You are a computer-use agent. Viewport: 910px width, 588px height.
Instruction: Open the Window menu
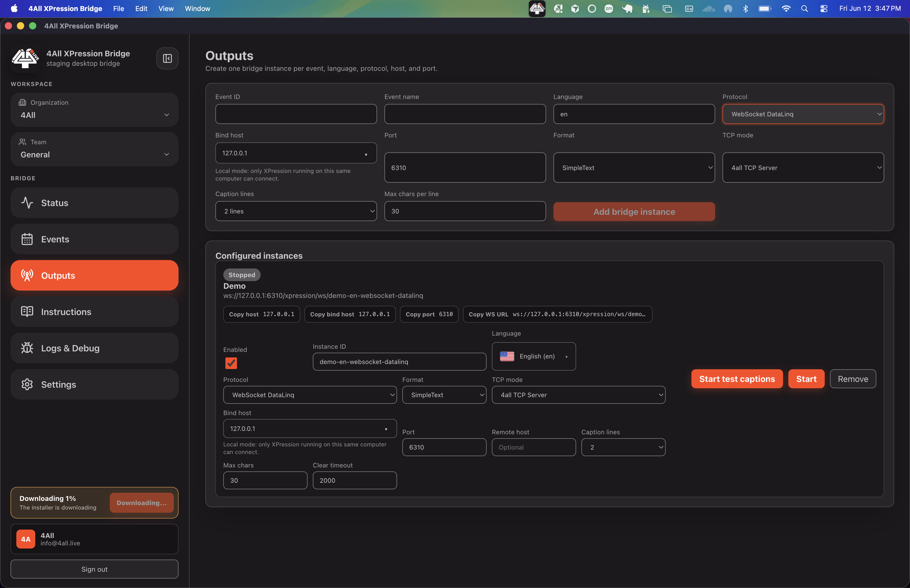197,8
